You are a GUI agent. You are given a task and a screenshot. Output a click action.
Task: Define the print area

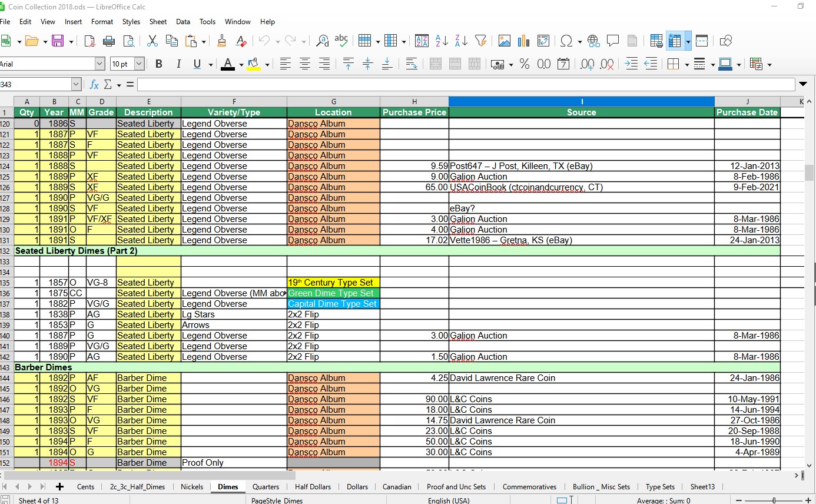click(656, 41)
